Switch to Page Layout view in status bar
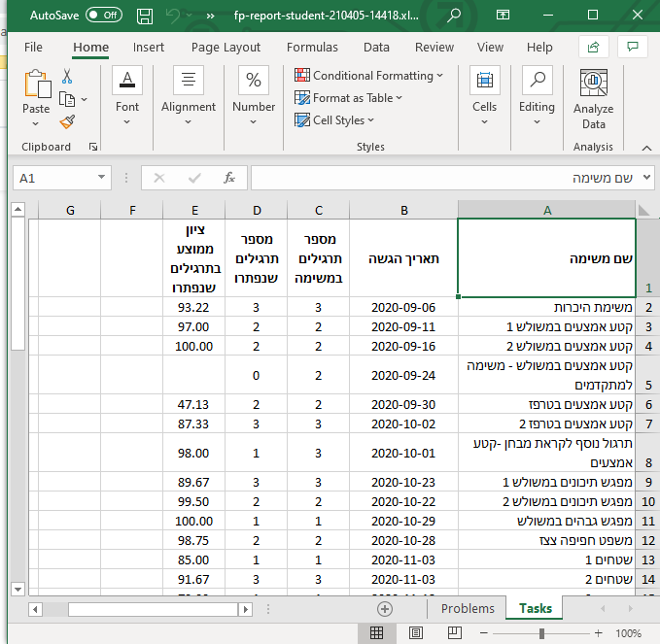This screenshot has height=644, width=660. [416, 633]
